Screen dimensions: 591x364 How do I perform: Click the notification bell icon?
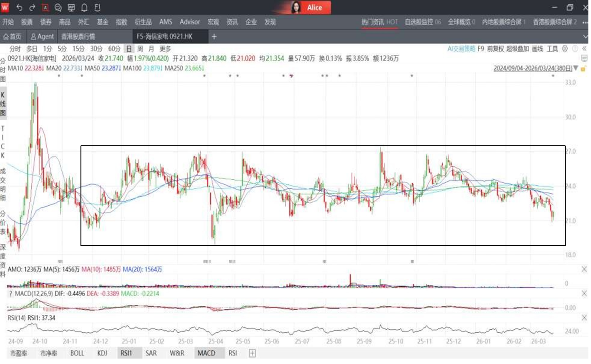(84, 8)
